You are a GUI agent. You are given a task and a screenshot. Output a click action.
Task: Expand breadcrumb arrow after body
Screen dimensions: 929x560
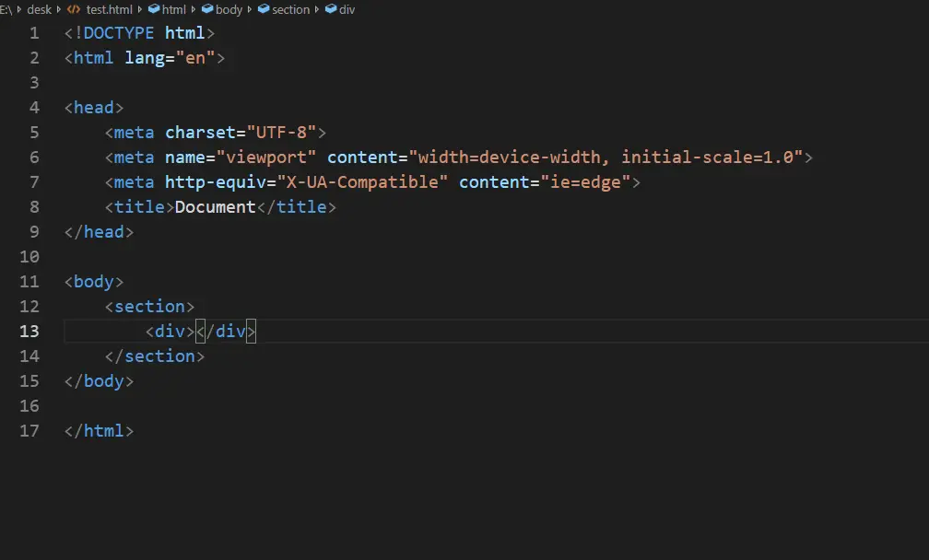(250, 9)
